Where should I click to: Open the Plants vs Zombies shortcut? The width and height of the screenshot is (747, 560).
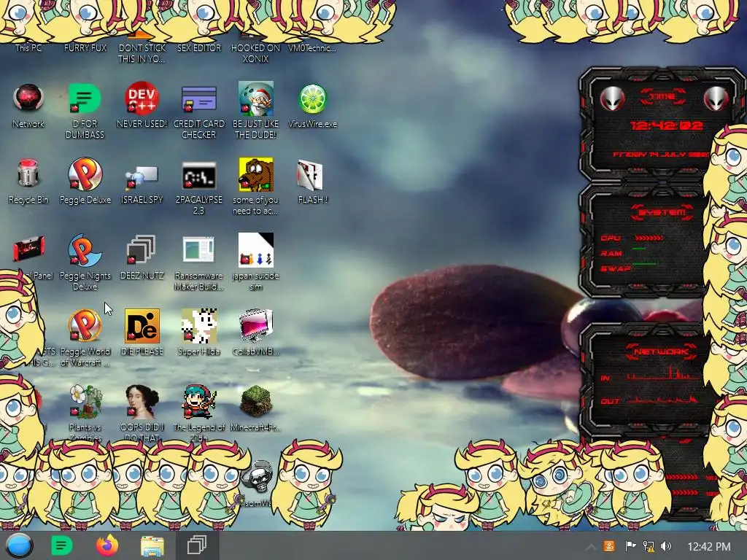(x=86, y=401)
